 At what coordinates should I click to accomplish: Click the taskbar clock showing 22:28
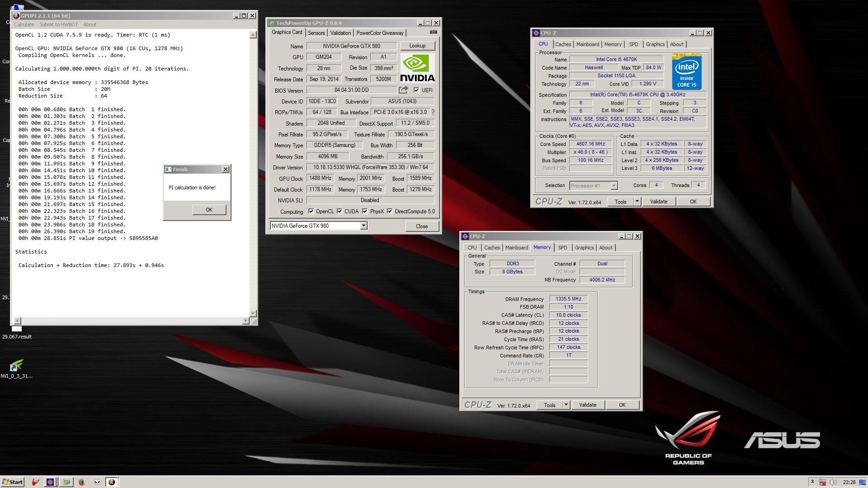point(849,482)
